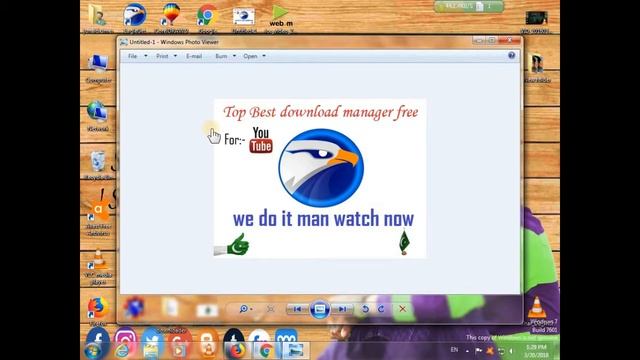Show hidden tray icons arrow
Viewport: 640px width, 360px height.
[467, 351]
